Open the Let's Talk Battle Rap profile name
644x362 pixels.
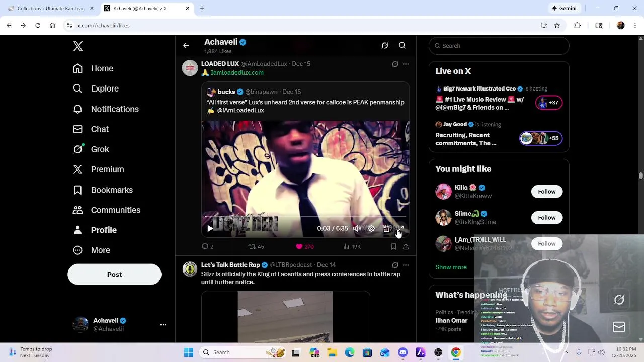(230, 265)
